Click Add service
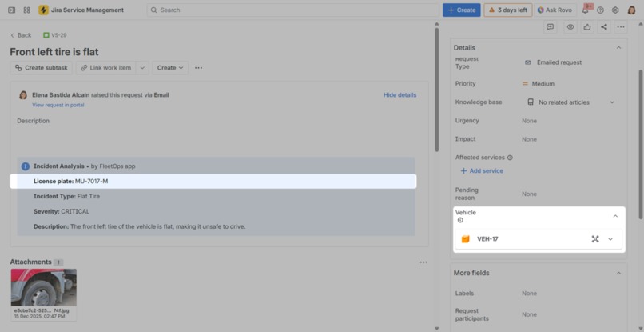Image resolution: width=644 pixels, height=332 pixels. (482, 170)
